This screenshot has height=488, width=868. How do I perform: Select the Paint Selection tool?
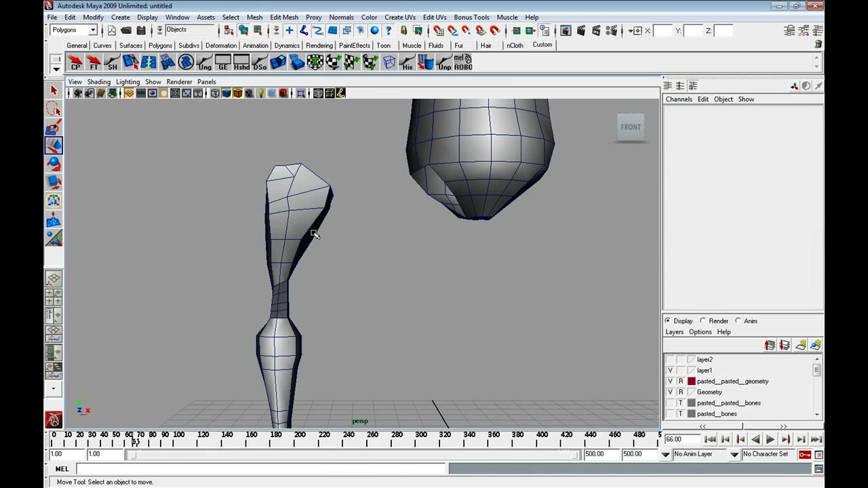pyautogui.click(x=54, y=127)
